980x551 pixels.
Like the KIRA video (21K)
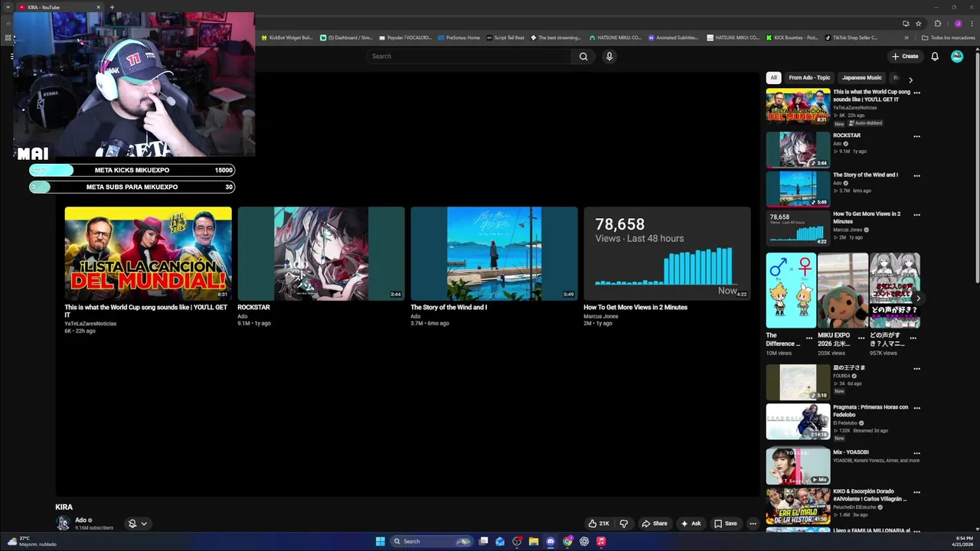(599, 523)
